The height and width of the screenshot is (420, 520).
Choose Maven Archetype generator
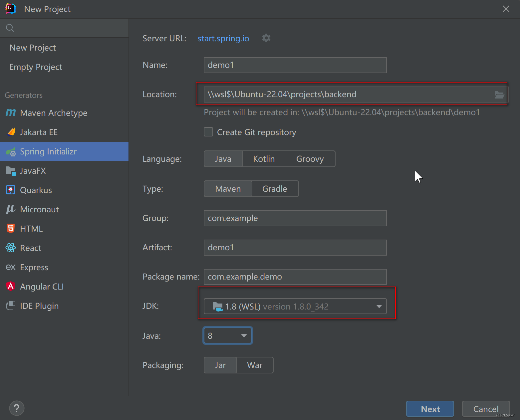pos(64,113)
